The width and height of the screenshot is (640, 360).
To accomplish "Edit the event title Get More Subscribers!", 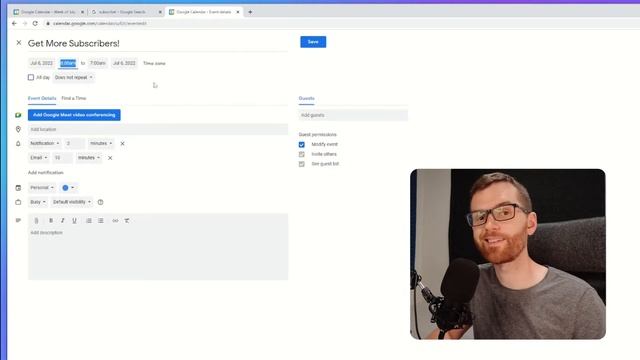I will coord(158,43).
